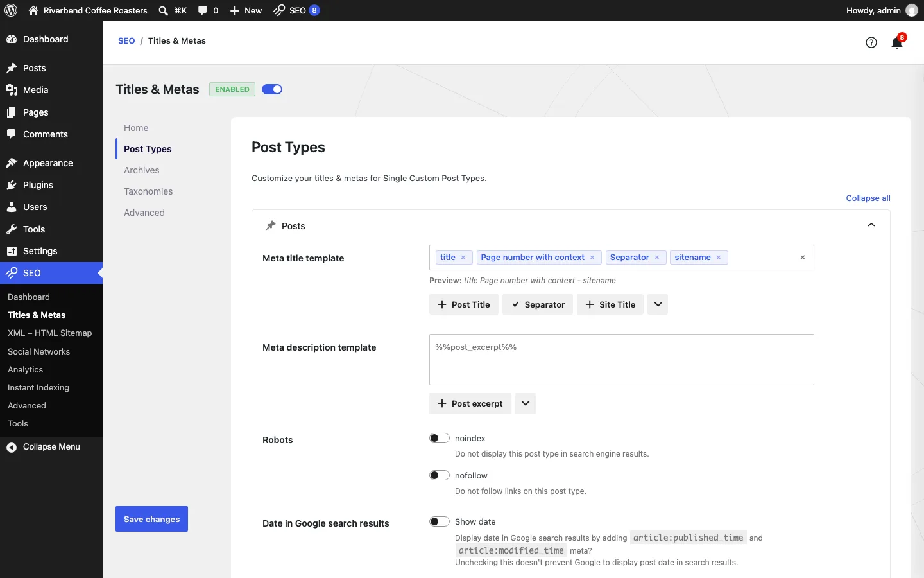
Task: Clear all tags in meta title field
Action: (803, 258)
